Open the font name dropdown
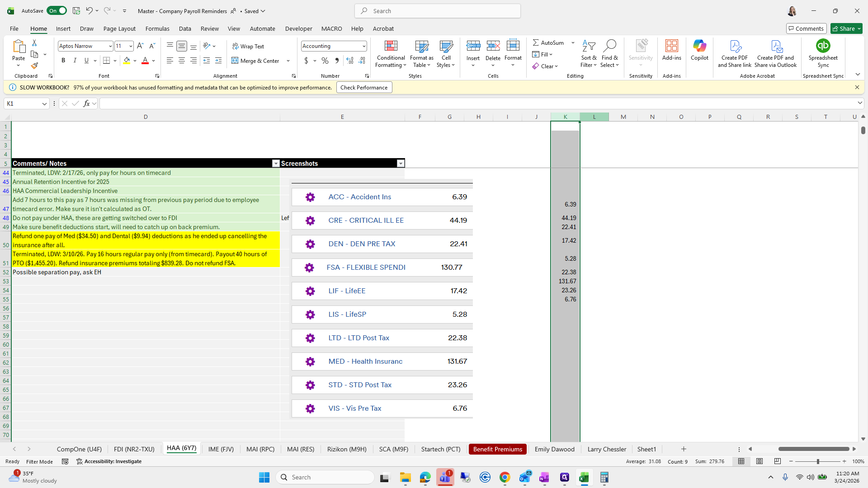This screenshot has width=868, height=488. click(110, 46)
